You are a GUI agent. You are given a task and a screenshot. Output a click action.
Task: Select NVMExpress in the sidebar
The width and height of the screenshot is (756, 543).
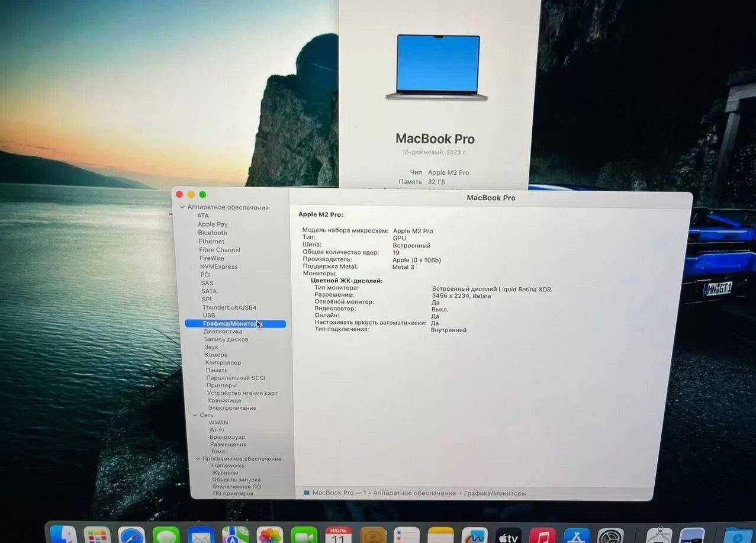(x=219, y=266)
